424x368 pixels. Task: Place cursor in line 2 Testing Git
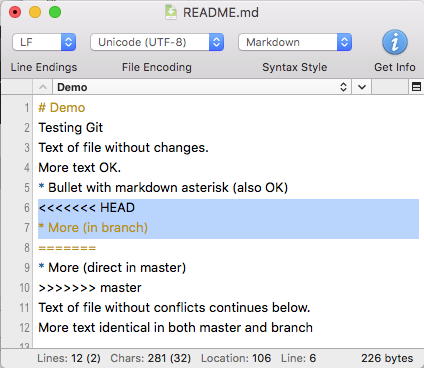(x=71, y=128)
